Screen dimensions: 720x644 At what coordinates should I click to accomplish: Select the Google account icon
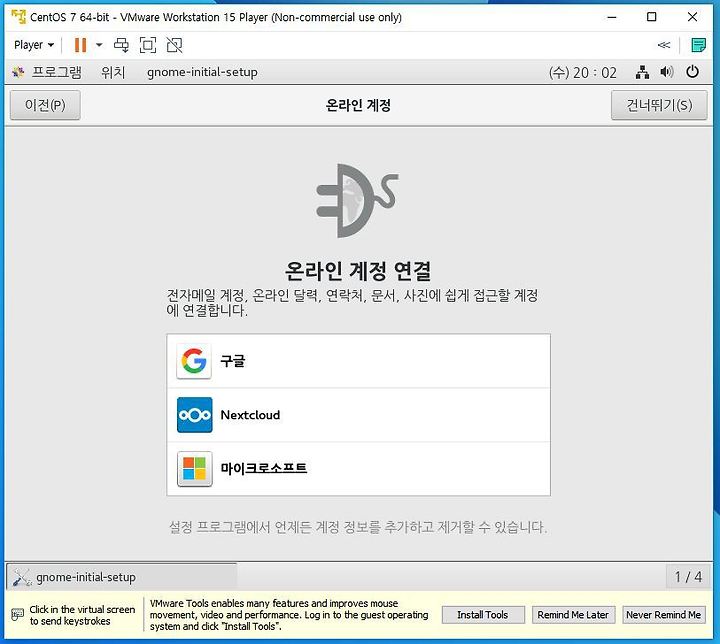(194, 361)
